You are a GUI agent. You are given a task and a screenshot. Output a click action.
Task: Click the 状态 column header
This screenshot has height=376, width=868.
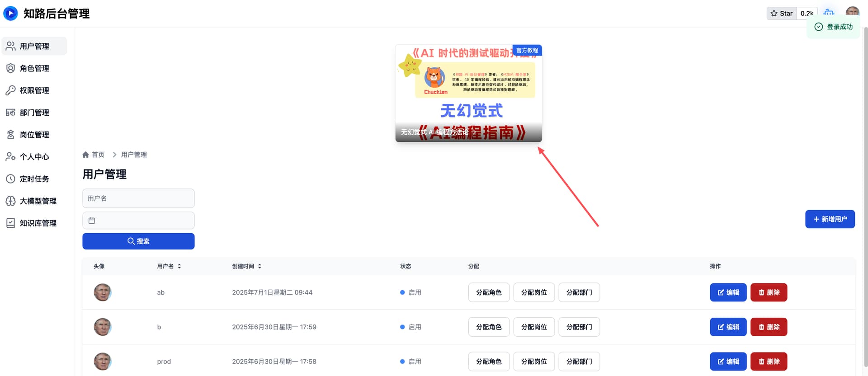click(406, 266)
